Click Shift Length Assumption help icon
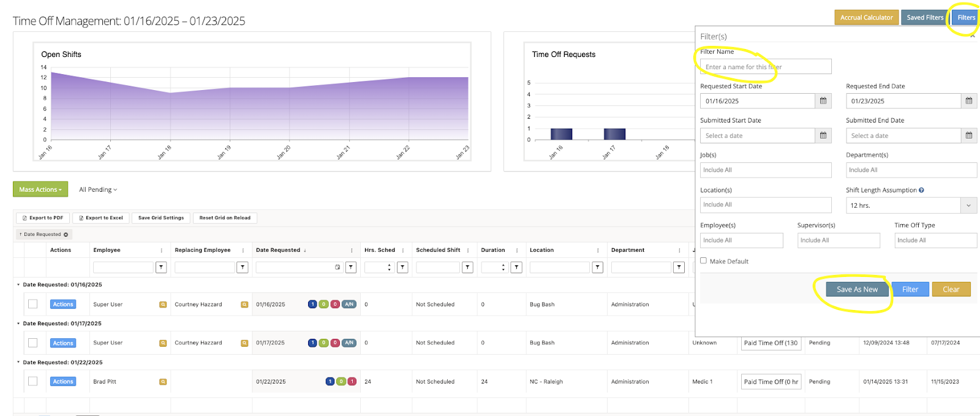 pyautogui.click(x=921, y=190)
